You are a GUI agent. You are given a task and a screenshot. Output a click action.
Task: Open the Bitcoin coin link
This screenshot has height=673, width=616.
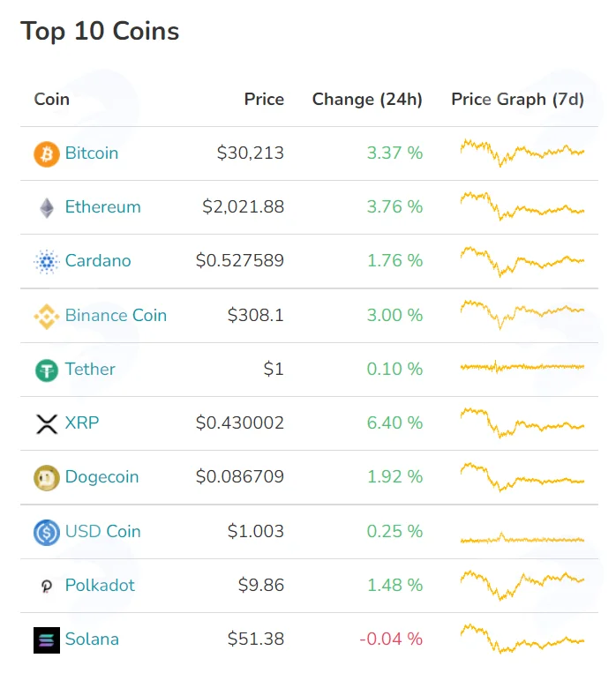92,153
